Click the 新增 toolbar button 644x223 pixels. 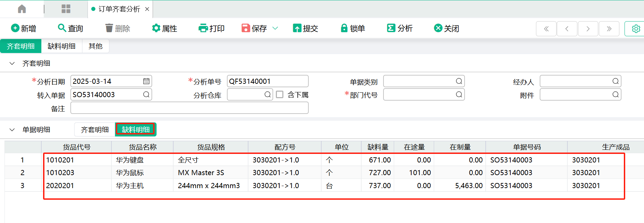pyautogui.click(x=24, y=28)
